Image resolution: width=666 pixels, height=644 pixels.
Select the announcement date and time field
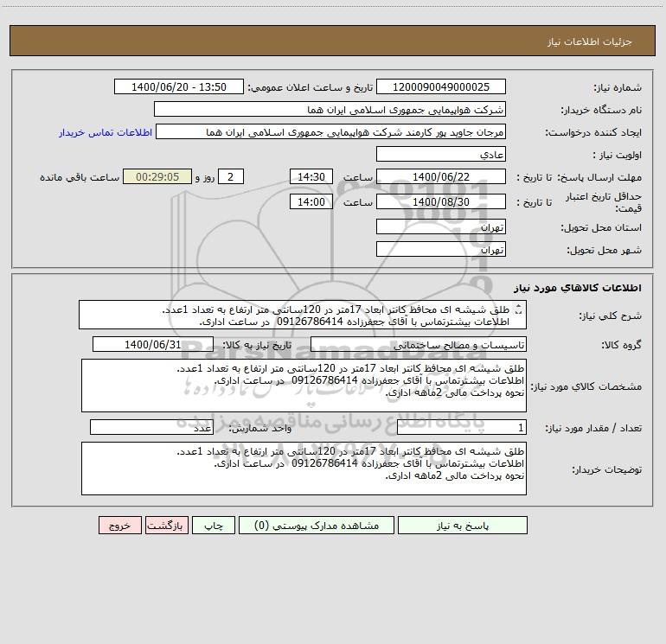tap(181, 87)
